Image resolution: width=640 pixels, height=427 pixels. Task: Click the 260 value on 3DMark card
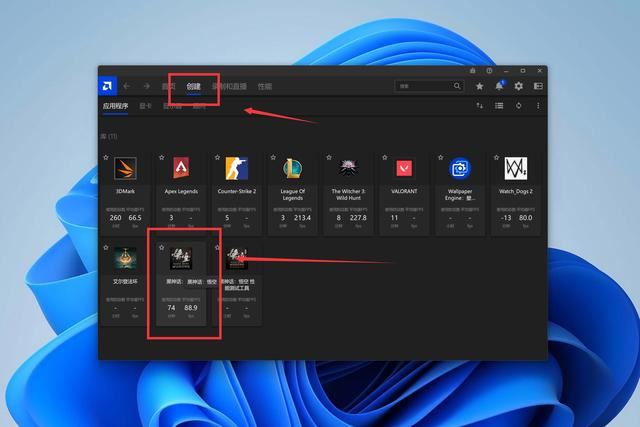[116, 218]
